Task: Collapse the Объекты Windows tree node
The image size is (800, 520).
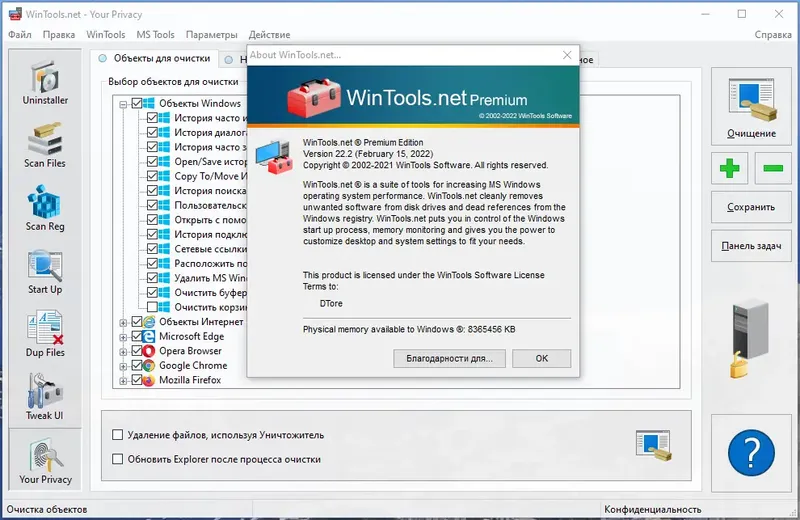Action: [x=123, y=104]
